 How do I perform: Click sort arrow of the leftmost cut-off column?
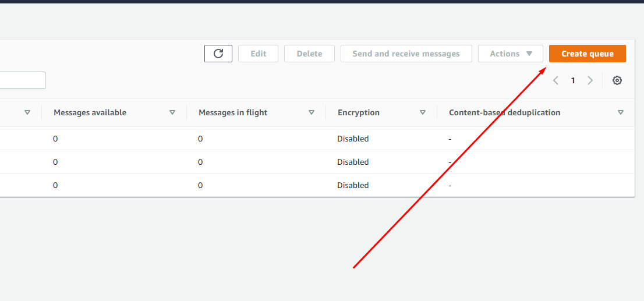(27, 112)
